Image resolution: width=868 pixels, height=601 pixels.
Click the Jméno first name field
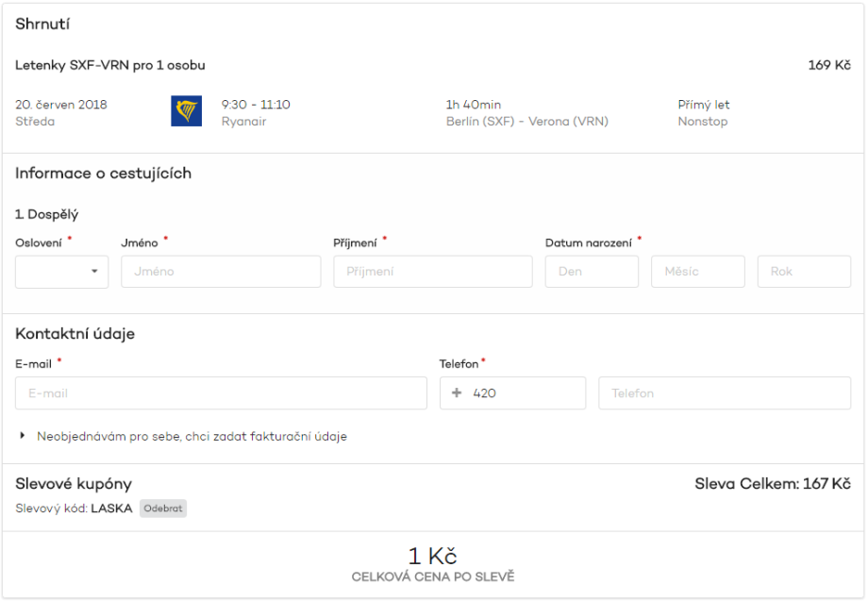[221, 272]
